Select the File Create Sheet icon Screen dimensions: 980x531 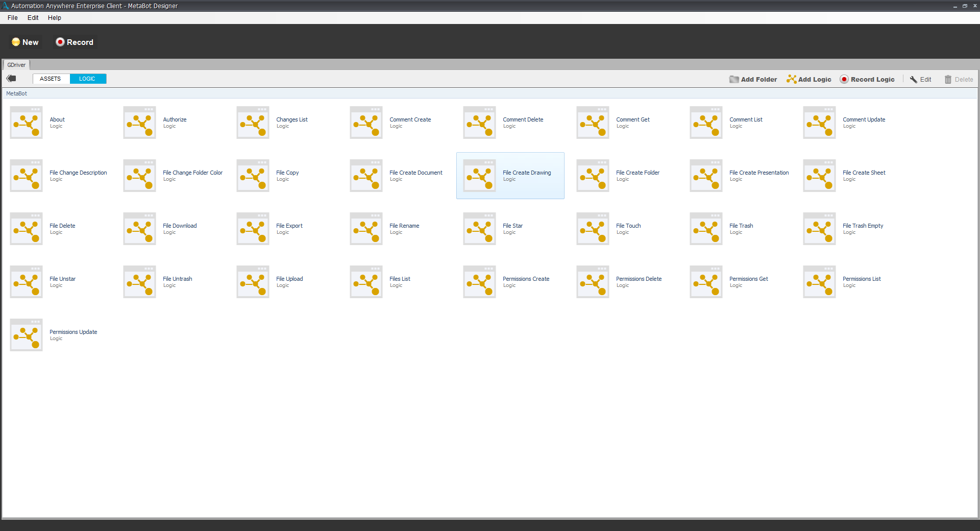point(819,176)
